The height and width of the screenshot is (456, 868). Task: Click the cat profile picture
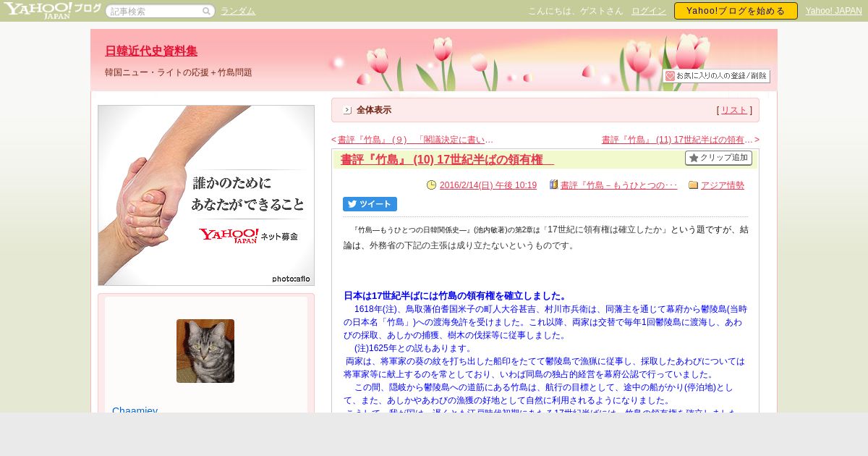coord(205,351)
